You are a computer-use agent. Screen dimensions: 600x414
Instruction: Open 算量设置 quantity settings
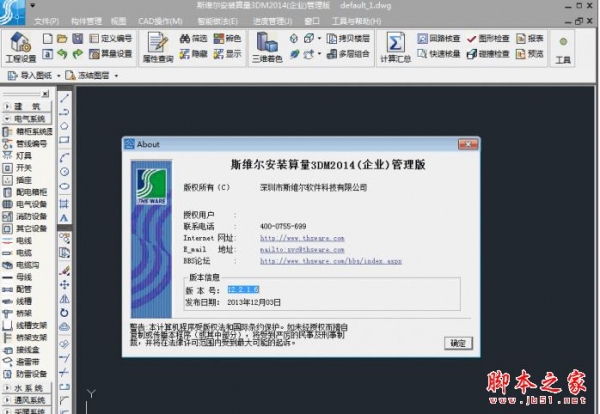[111, 54]
